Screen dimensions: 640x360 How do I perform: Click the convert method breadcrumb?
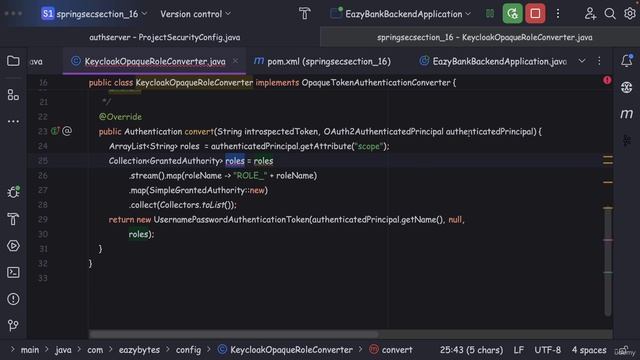391,350
